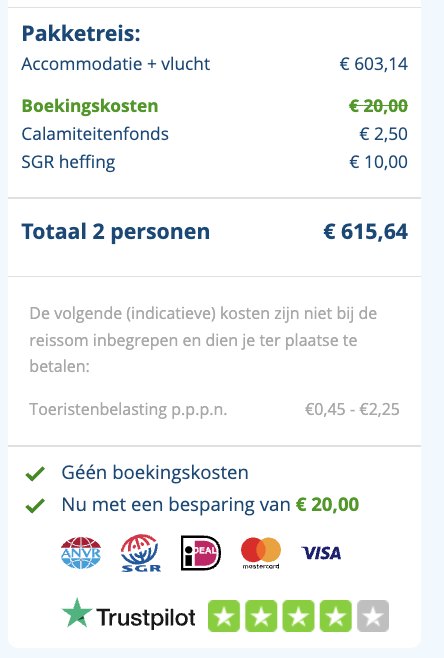The image size is (444, 658).
Task: Select the iDEAL payment logo
Action: tap(201, 553)
